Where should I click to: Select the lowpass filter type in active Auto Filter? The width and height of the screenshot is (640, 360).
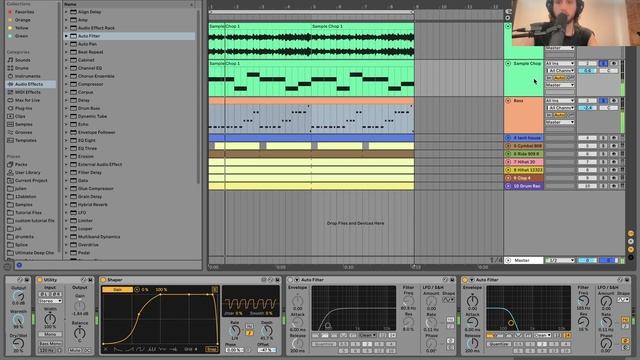490,335
